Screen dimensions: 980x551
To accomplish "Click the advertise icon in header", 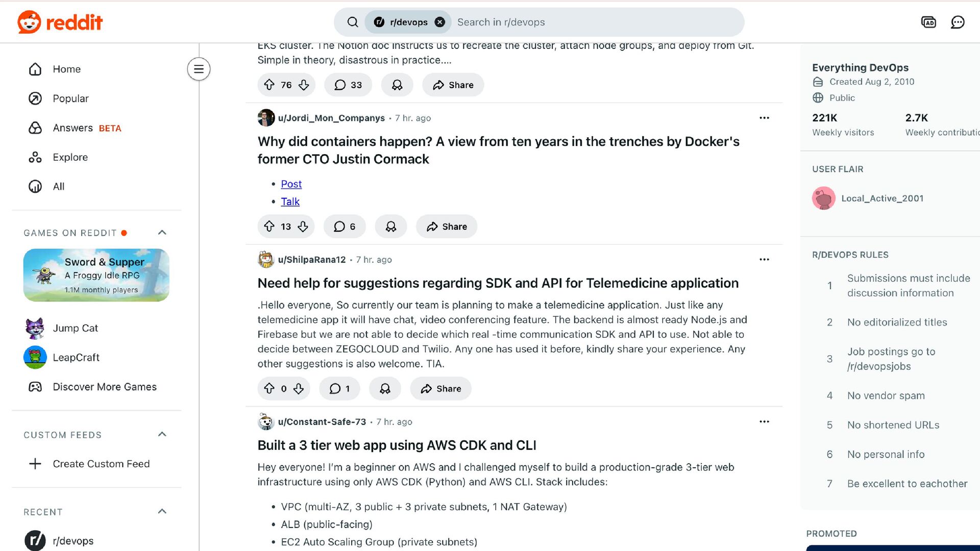I will tap(928, 22).
